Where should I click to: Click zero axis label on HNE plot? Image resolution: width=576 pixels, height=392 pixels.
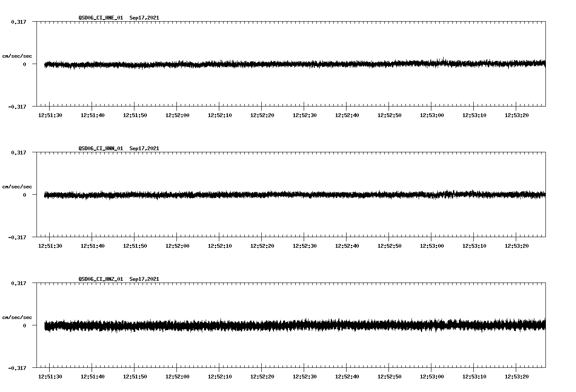click(25, 64)
